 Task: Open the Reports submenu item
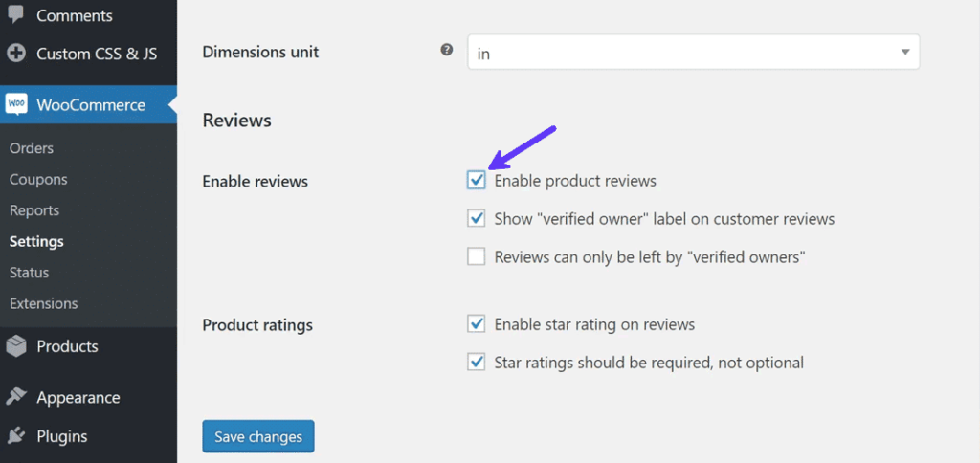click(x=34, y=210)
